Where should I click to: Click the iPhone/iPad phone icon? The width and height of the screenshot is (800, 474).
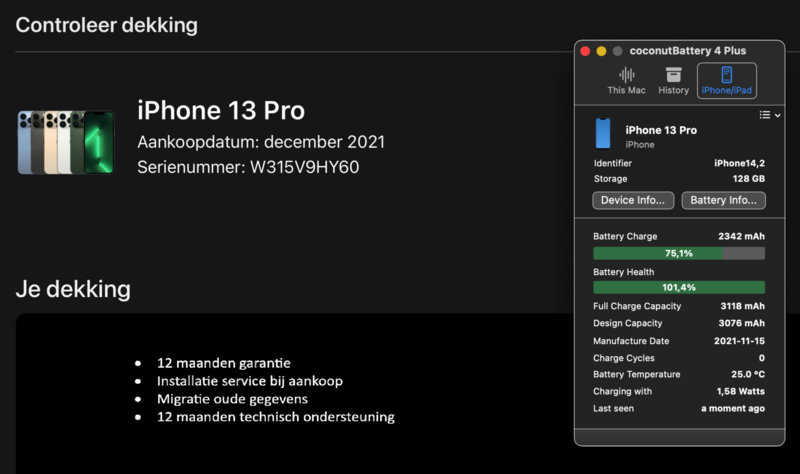[x=727, y=74]
